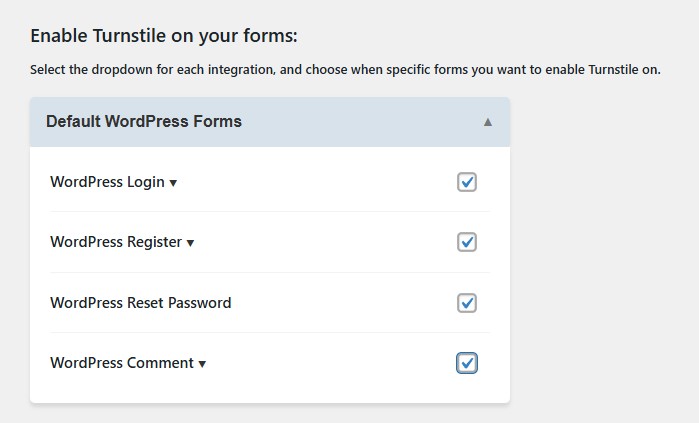Open the WordPress Register dropdown arrow

point(190,243)
